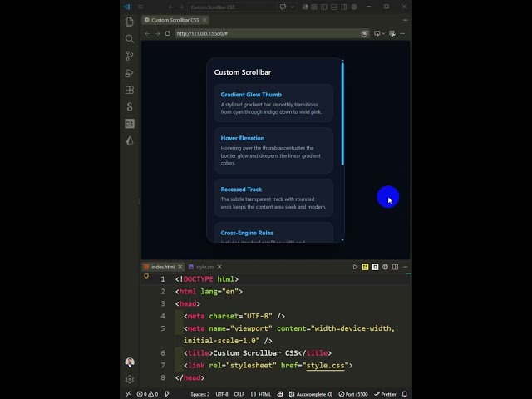Open the Explorer view in activity bar

tap(130, 22)
